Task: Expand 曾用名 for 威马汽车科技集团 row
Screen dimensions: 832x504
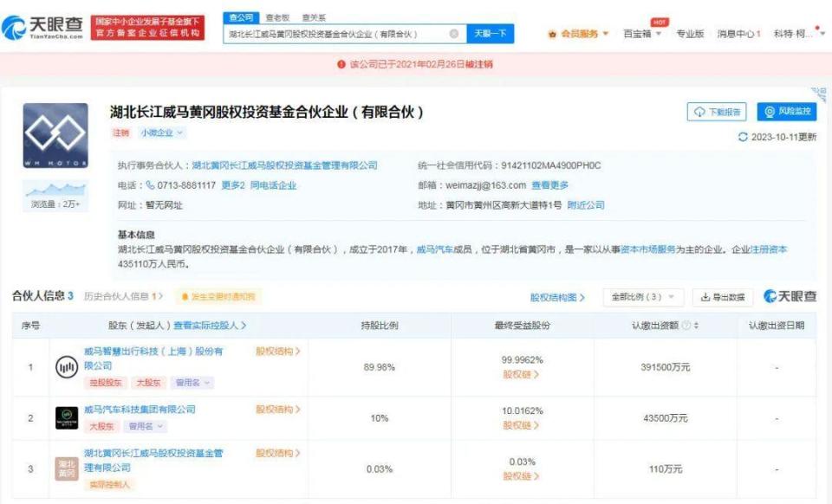Action: point(145,426)
